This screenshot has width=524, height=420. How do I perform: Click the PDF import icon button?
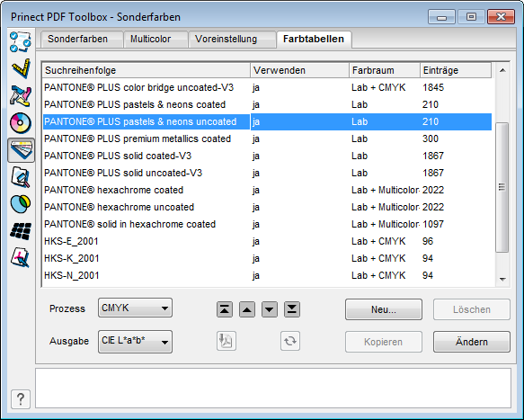(226, 341)
